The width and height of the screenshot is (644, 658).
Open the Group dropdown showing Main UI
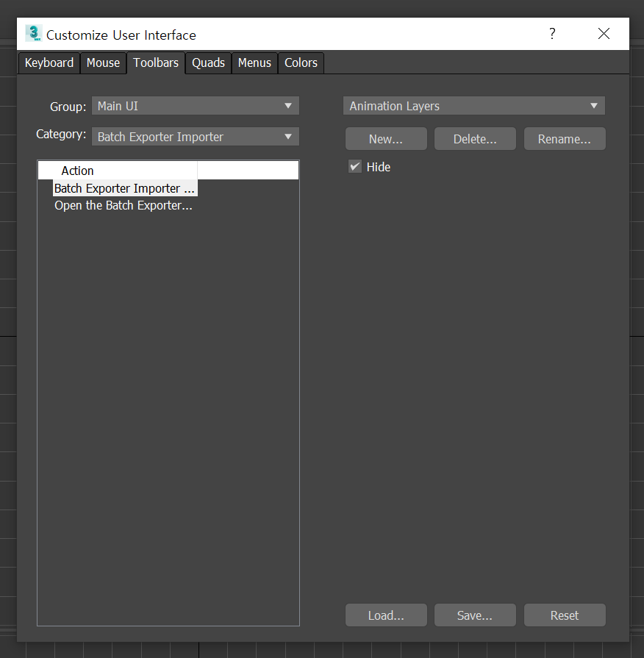point(196,106)
